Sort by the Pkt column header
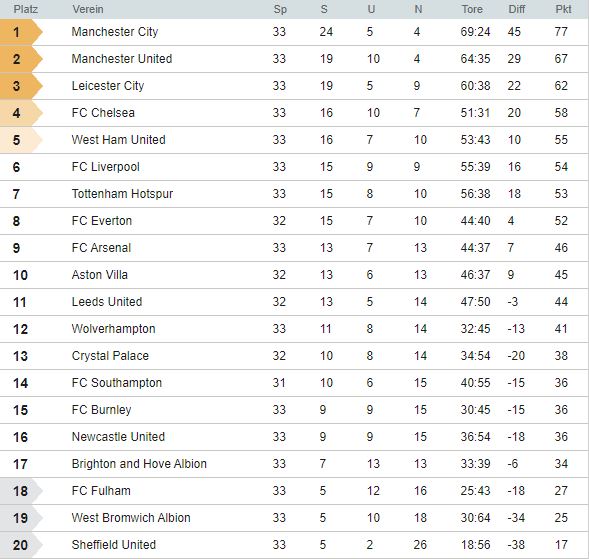 point(563,9)
